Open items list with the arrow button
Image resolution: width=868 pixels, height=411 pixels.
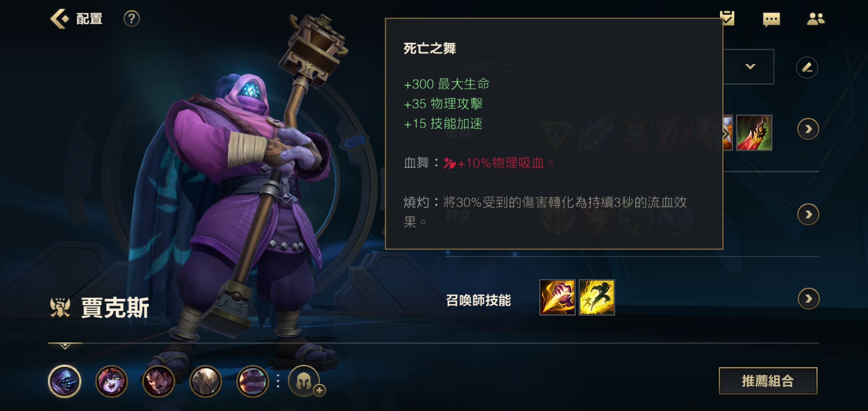point(808,129)
